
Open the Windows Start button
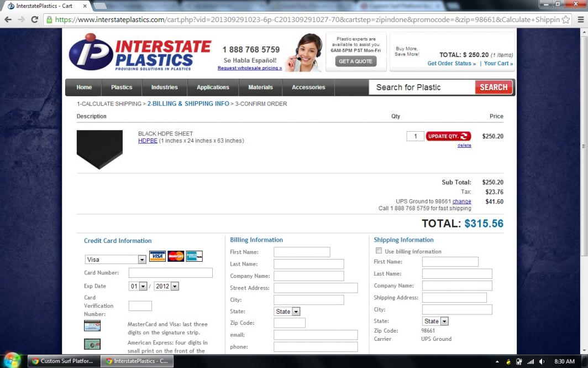12,361
